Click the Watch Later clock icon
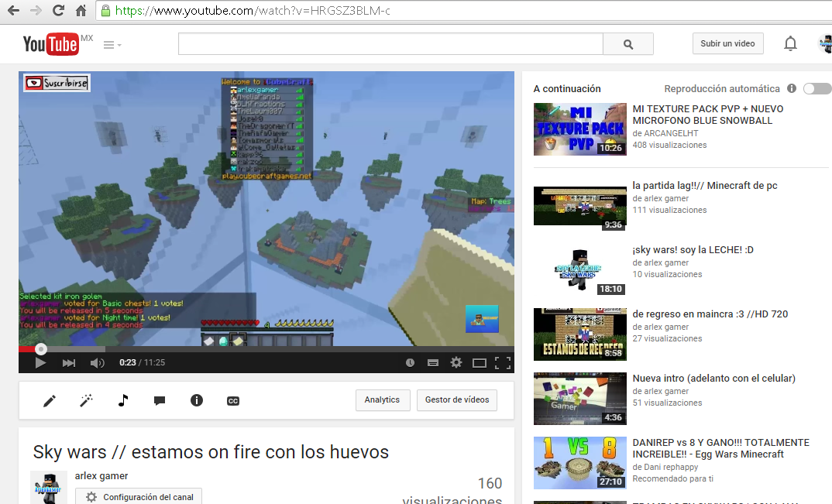The image size is (832, 504). tap(410, 363)
